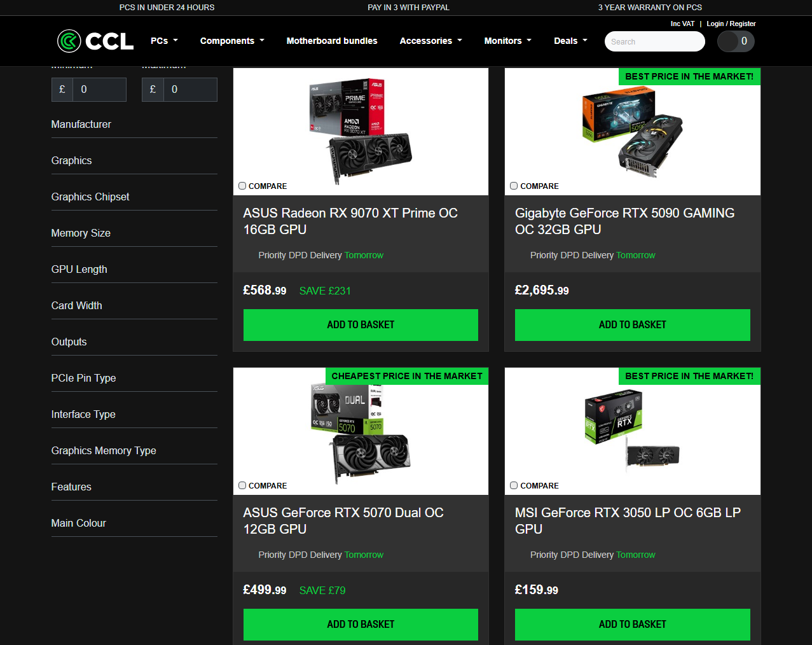This screenshot has width=812, height=645.
Task: Tick Compare for Gigabyte RTX 5090
Action: 514,186
